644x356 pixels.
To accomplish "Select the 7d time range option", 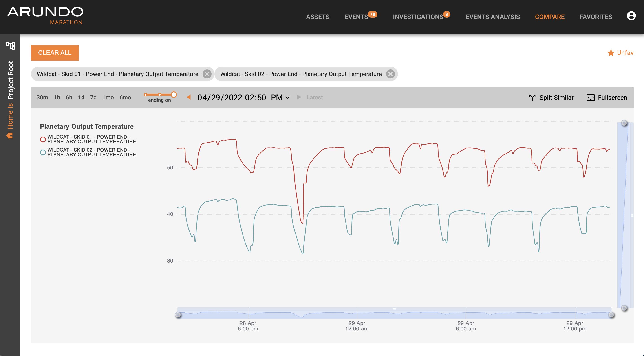I will 93,97.
